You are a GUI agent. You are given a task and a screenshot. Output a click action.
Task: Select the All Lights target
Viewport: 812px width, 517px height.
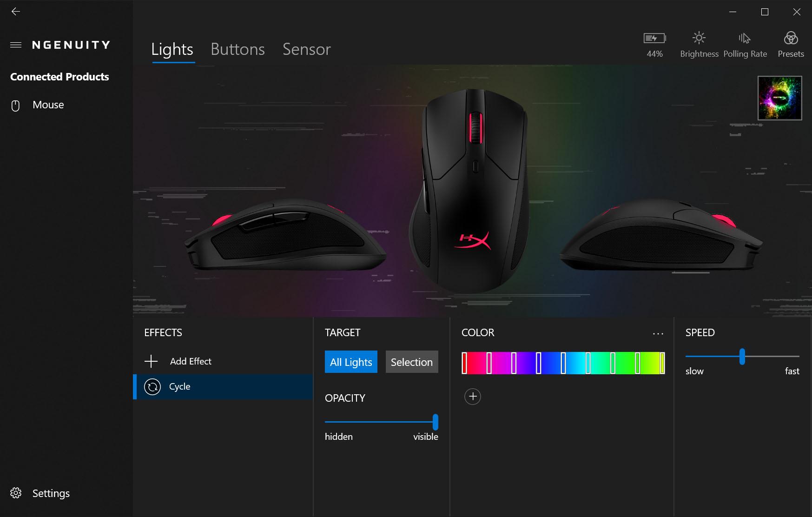351,362
